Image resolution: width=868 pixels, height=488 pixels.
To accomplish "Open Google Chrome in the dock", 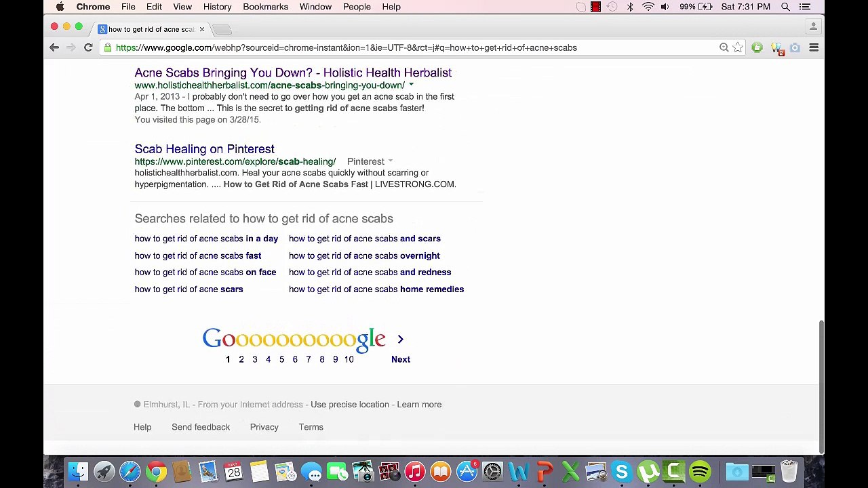I will click(156, 472).
